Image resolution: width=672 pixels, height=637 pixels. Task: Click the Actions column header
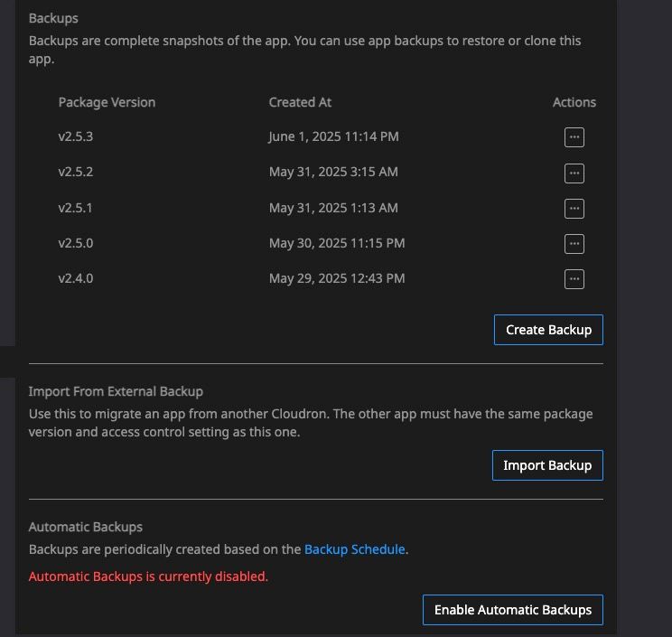click(574, 102)
